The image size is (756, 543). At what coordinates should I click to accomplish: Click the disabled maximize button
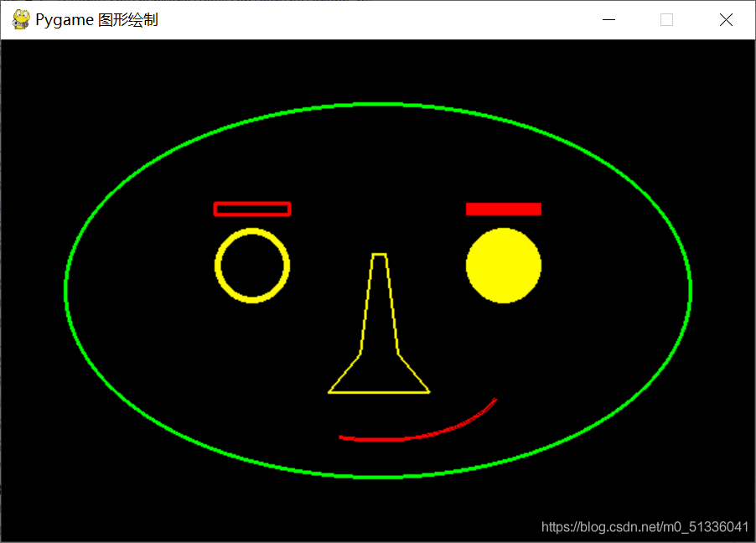pos(667,20)
